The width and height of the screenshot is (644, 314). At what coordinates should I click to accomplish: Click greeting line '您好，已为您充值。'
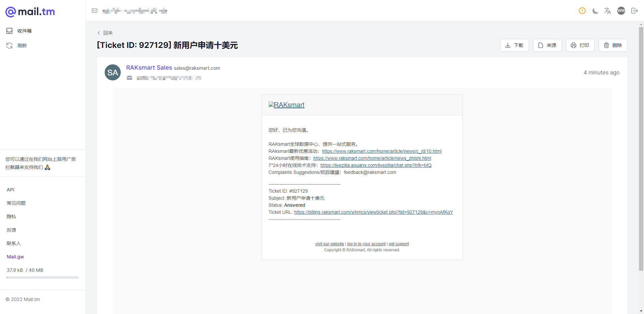(288, 130)
